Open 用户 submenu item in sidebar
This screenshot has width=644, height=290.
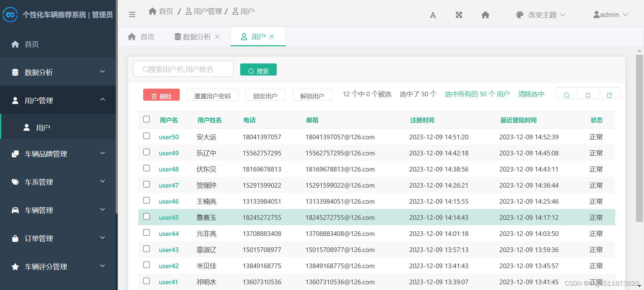click(x=58, y=127)
